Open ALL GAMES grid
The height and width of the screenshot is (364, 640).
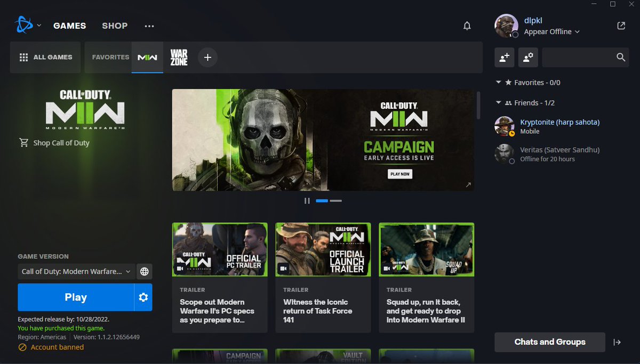tap(45, 57)
